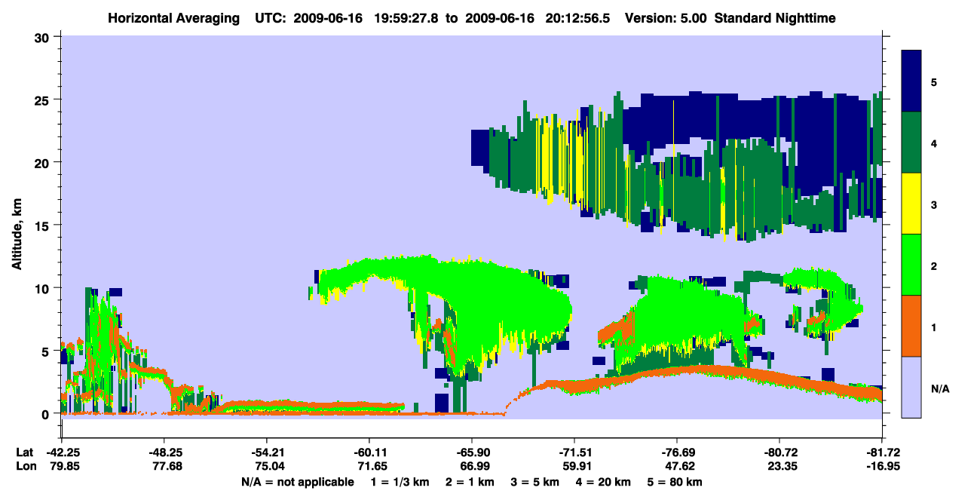This screenshot has height=503, width=980.
Task: Click latitude value '-81.72'
Action: click(882, 452)
